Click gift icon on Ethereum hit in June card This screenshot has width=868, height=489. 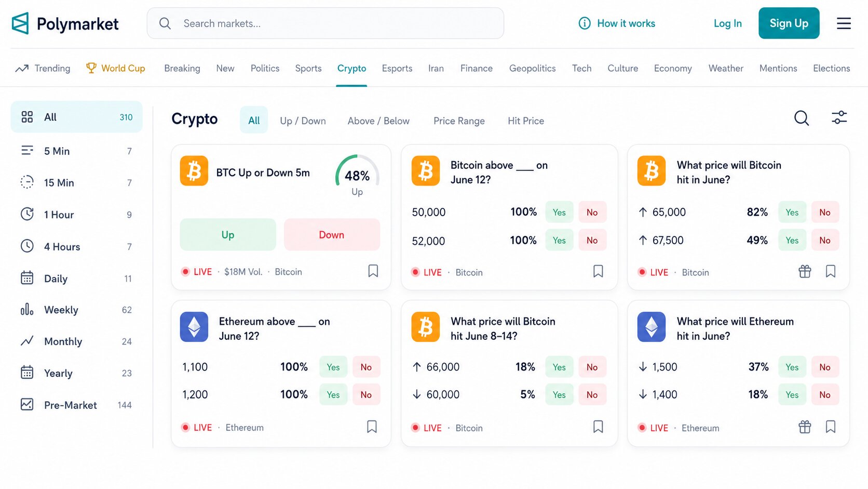tap(805, 427)
